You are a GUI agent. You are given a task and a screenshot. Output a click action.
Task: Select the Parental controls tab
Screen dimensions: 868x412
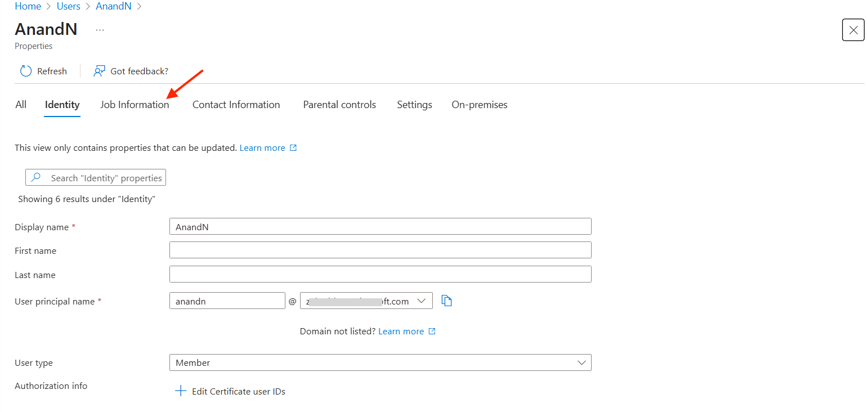[x=339, y=105]
